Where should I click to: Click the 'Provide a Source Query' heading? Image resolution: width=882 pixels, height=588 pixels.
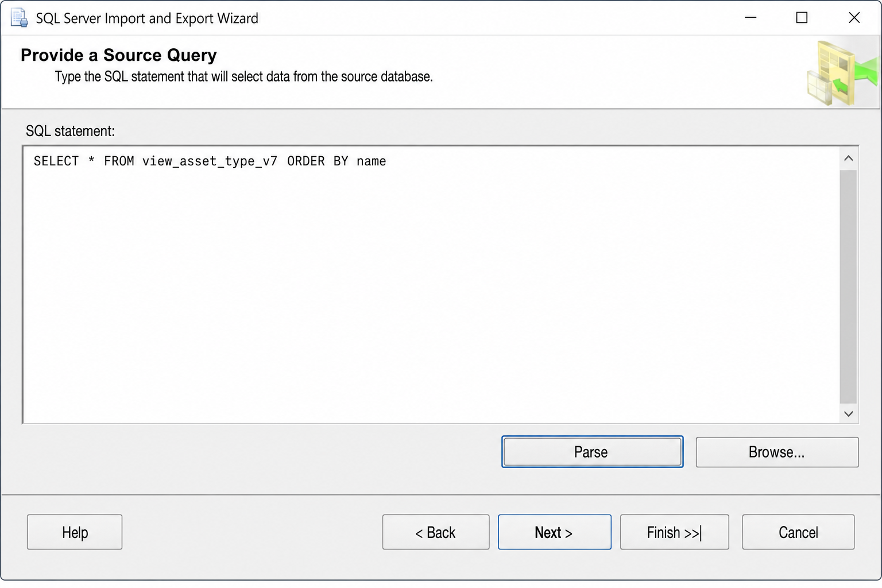point(119,55)
